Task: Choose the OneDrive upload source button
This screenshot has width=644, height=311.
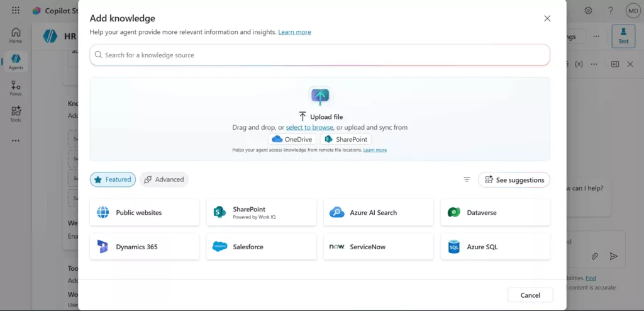Action: point(292,139)
